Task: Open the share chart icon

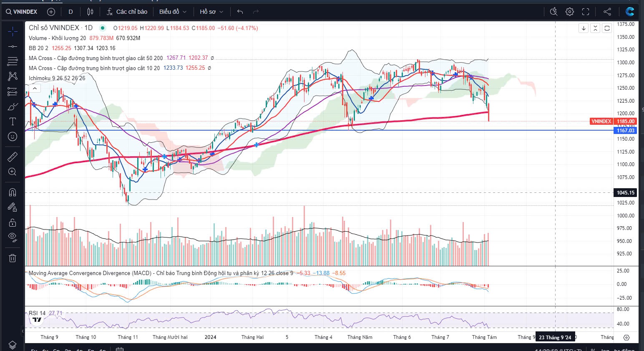Action: [x=607, y=12]
